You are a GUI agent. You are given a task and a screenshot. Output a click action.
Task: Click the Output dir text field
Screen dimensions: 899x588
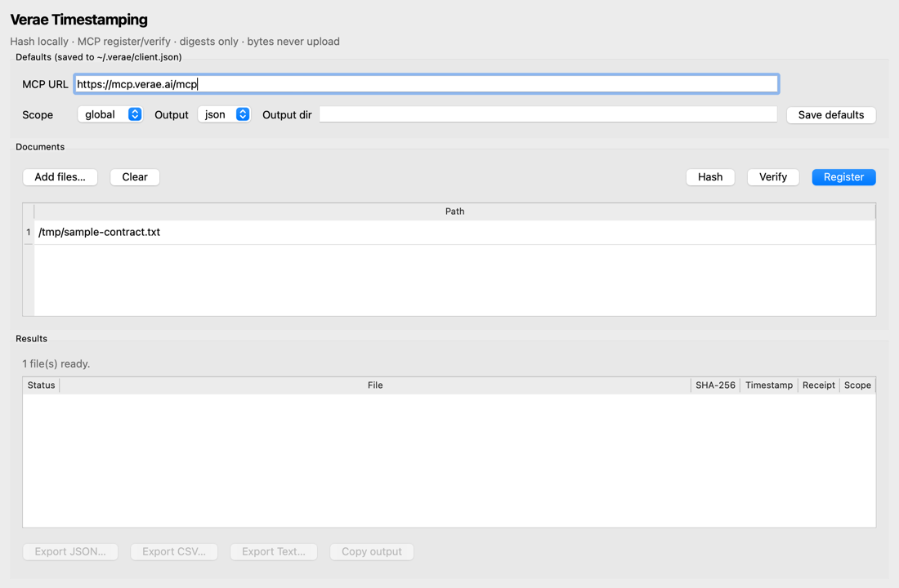[x=548, y=114]
